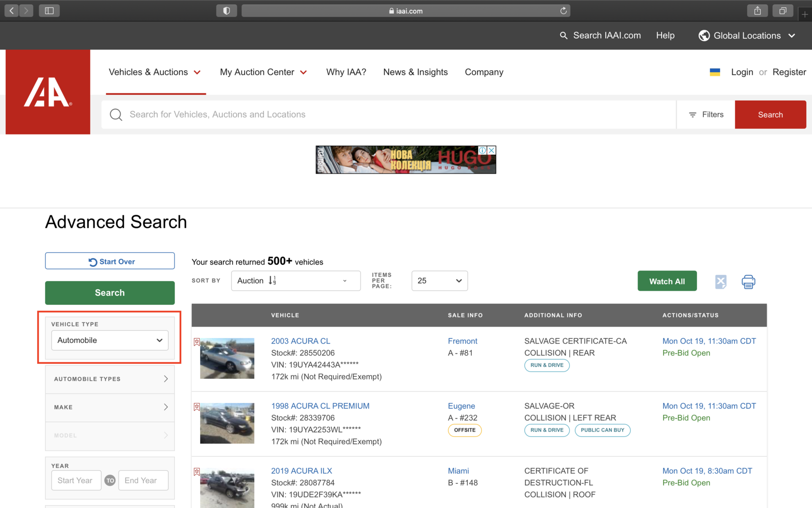Expand Automobile Types filter
Viewport: 812px width, 508px height.
(x=110, y=379)
